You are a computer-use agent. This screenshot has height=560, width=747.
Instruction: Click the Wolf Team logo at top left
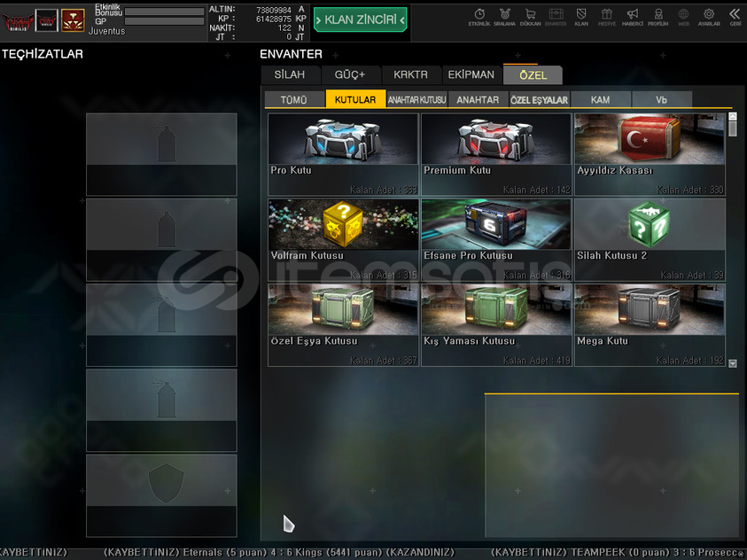pos(18,22)
